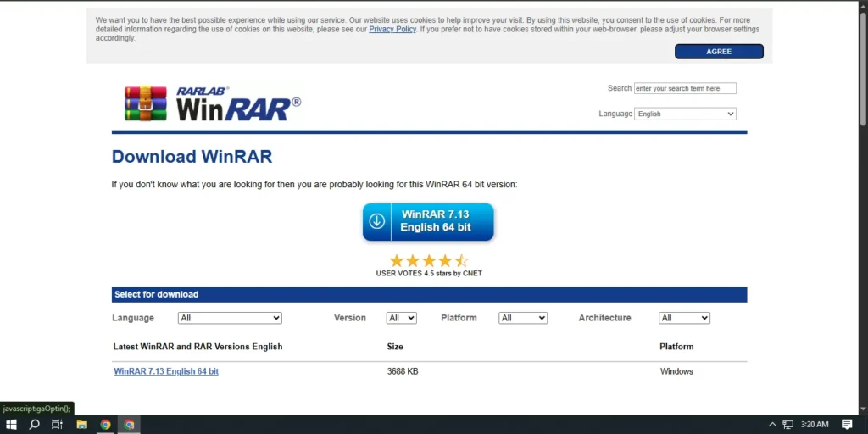Click the 'Platform' column header in table
This screenshot has width=868, height=434.
click(676, 347)
